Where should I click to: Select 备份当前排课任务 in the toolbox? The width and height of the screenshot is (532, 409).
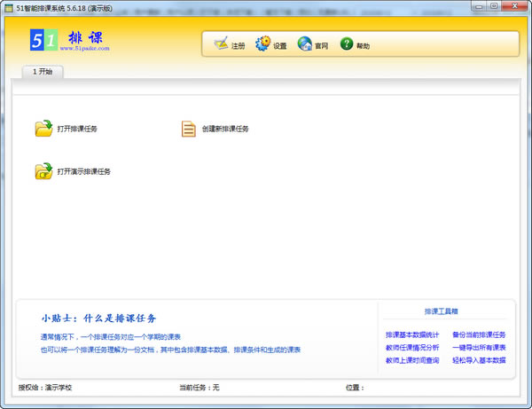pos(479,334)
